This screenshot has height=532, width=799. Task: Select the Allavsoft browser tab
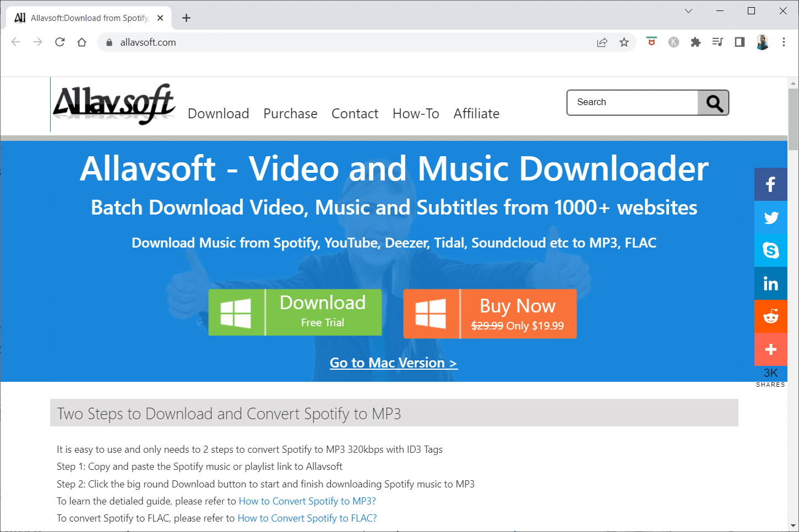(x=89, y=18)
